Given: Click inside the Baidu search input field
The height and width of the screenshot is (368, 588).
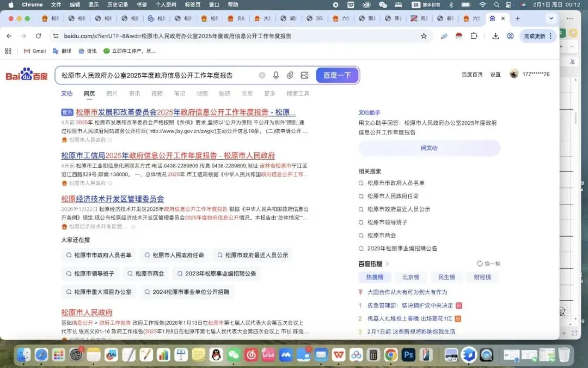Looking at the screenshot, I should pos(157,75).
